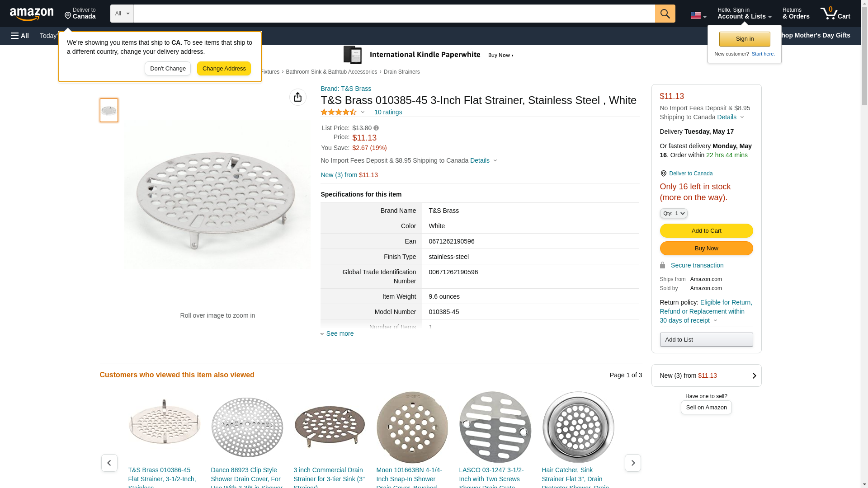Click the List Price info icon
868x488 pixels.
pos(376,128)
